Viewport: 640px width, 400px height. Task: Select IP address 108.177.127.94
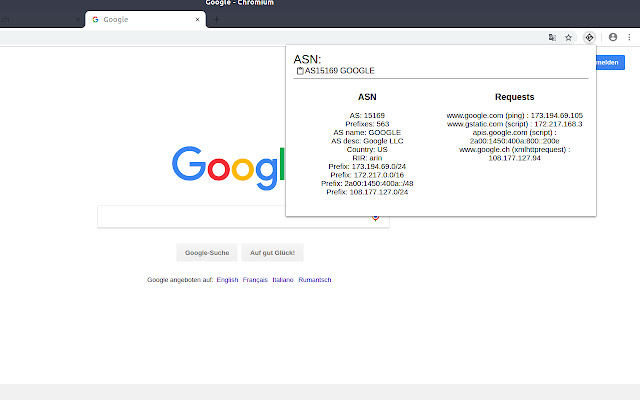pyautogui.click(x=514, y=158)
